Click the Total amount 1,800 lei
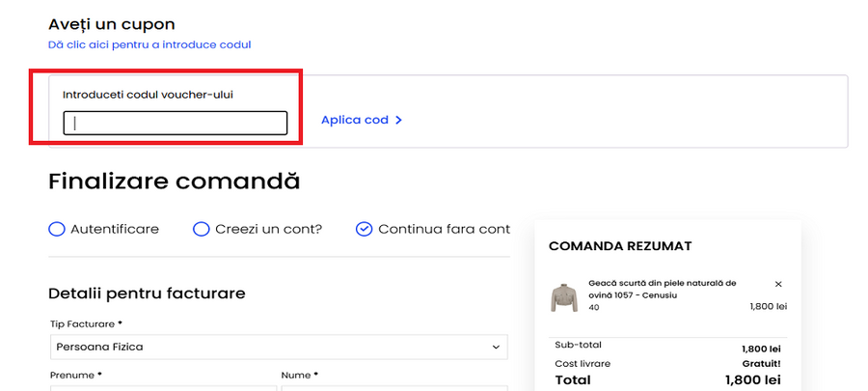This screenshot has height=391, width=868. [x=752, y=380]
